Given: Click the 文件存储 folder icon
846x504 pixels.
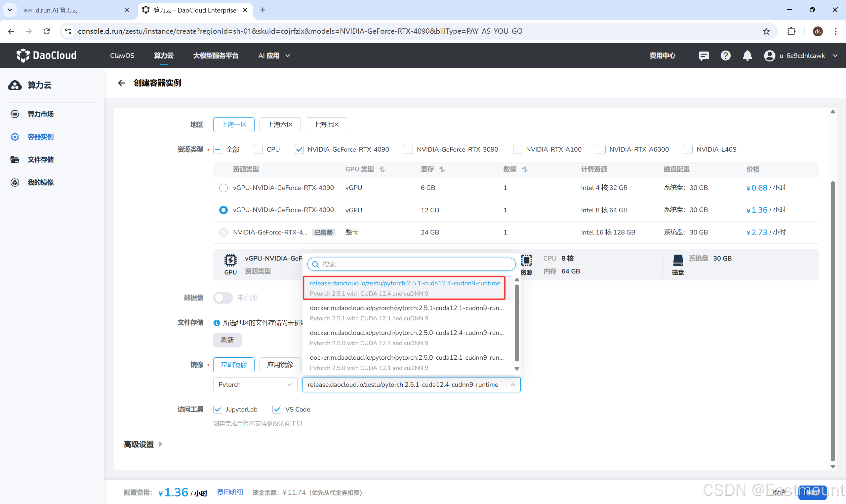Looking at the screenshot, I should (x=15, y=160).
